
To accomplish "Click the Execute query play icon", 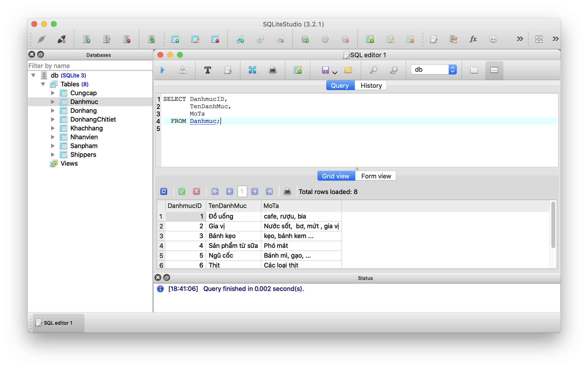I will (x=162, y=70).
